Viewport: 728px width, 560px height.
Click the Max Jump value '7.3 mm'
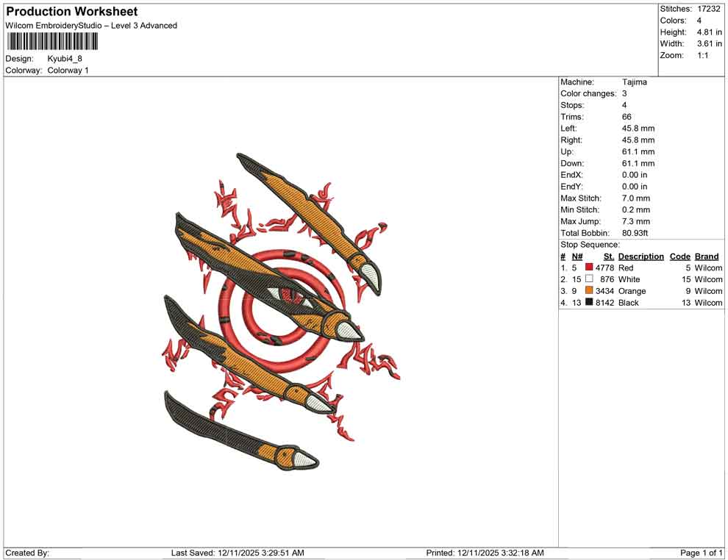pyautogui.click(x=636, y=221)
